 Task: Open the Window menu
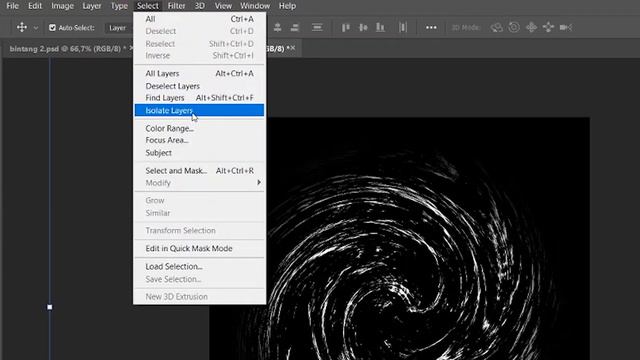click(255, 6)
